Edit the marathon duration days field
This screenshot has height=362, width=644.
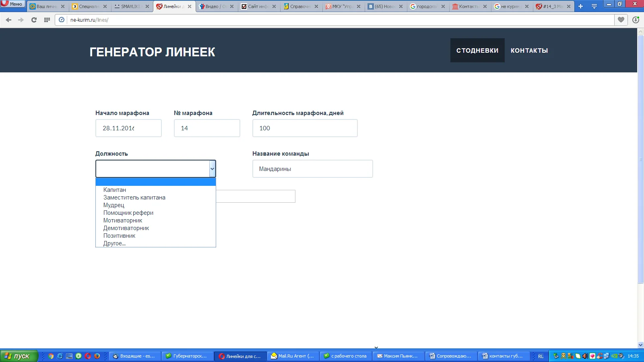[x=305, y=128]
